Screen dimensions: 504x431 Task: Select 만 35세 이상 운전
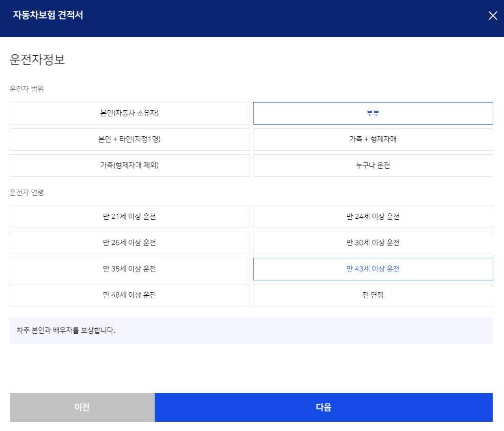coord(129,269)
